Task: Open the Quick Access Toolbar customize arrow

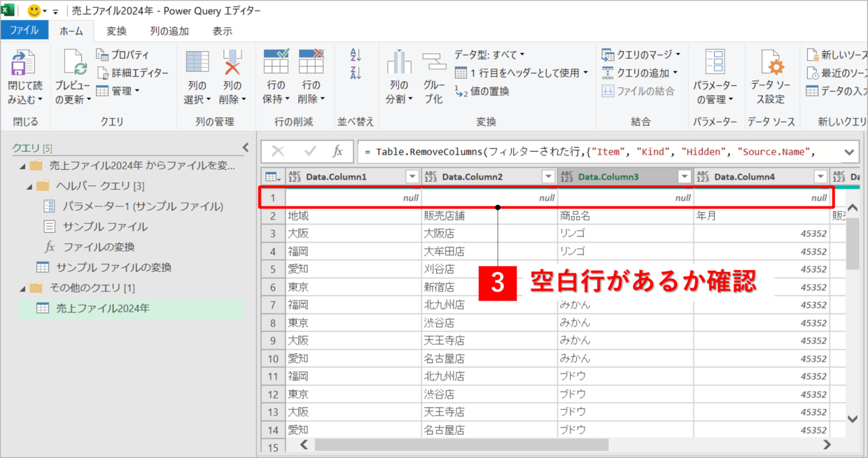Action: [x=55, y=12]
